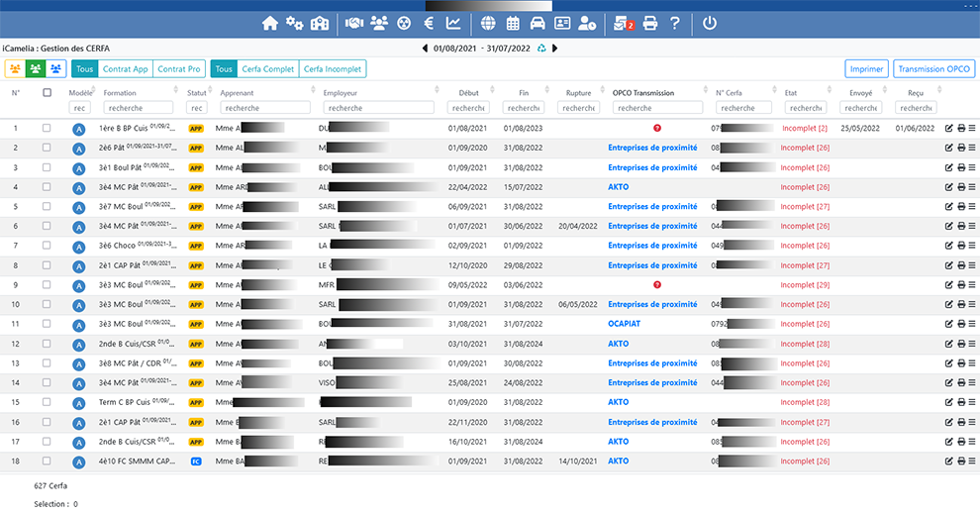Sort by the Apprenant column header

click(237, 93)
